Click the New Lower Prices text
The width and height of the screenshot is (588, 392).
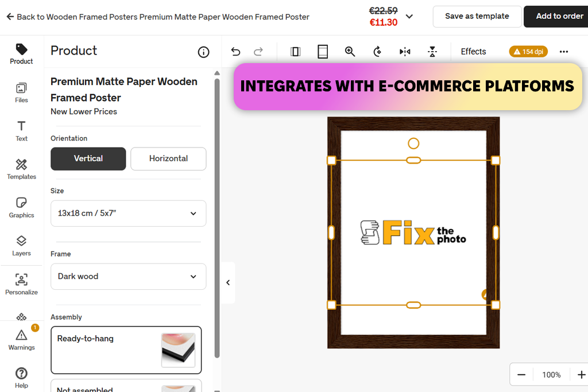84,112
